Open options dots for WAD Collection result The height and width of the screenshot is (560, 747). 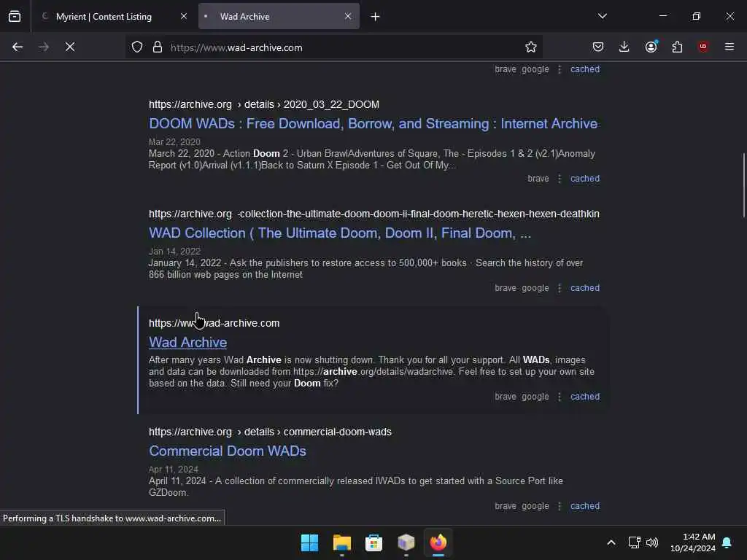click(x=560, y=288)
